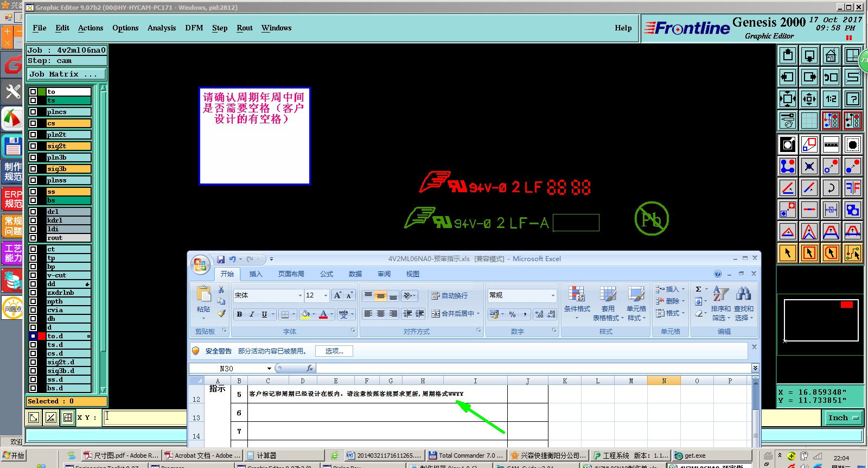Toggle the checkbox for layer pln3b
868x468 pixels.
click(33, 157)
